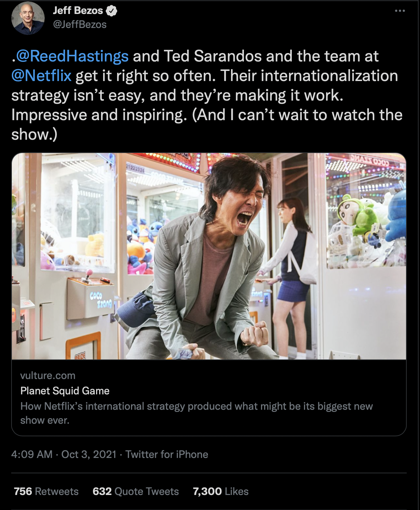Click the vulture.com domain text

(x=48, y=376)
